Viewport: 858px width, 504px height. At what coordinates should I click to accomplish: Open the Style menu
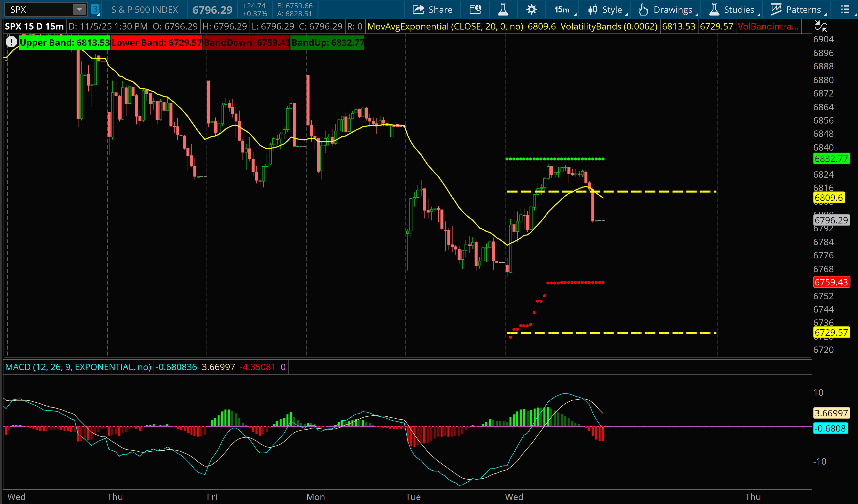[607, 10]
